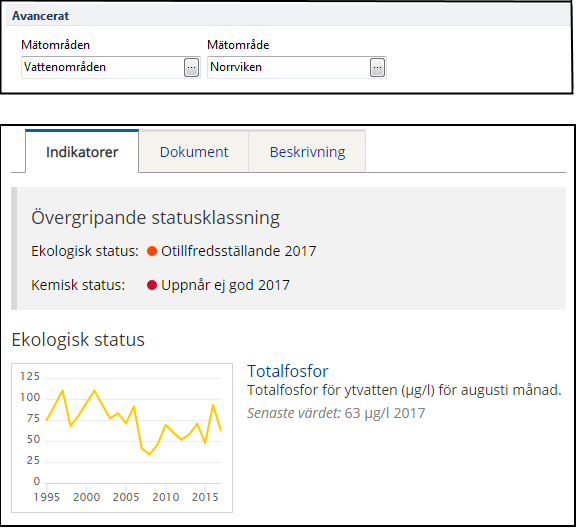Switch to the Dokument tab
The width and height of the screenshot is (578, 530).
click(194, 151)
